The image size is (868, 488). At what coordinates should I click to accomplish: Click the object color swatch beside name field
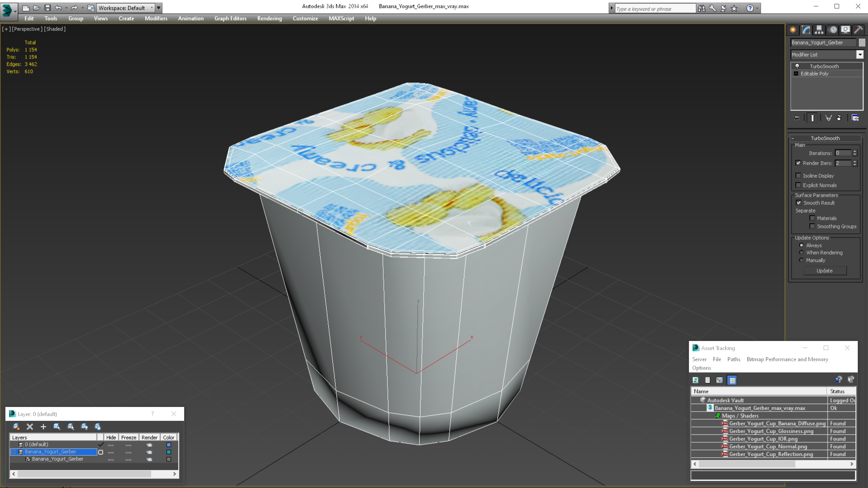click(x=862, y=42)
